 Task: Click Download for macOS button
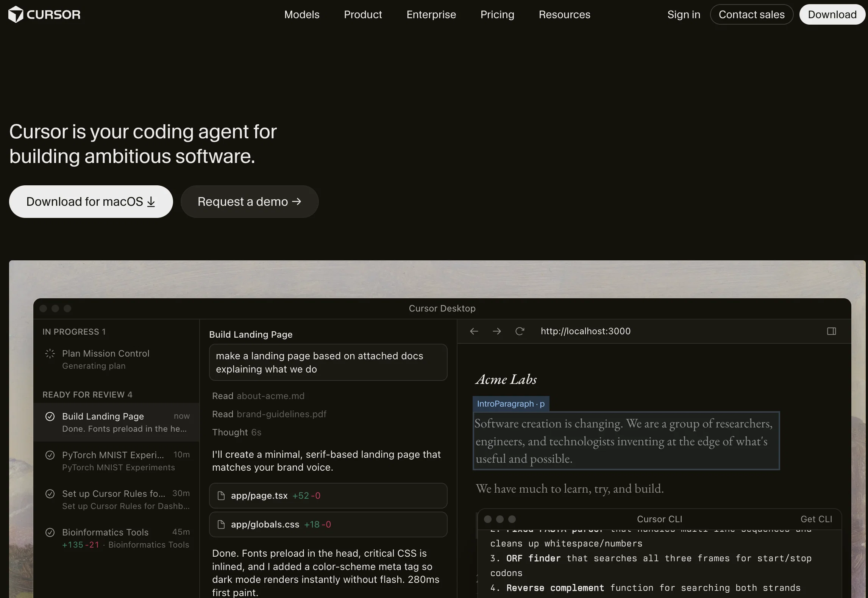point(91,202)
